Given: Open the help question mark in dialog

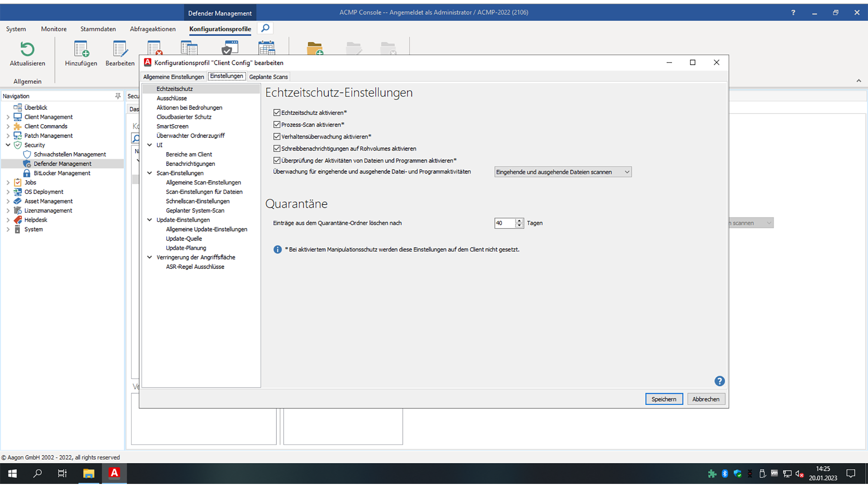Looking at the screenshot, I should [x=719, y=381].
